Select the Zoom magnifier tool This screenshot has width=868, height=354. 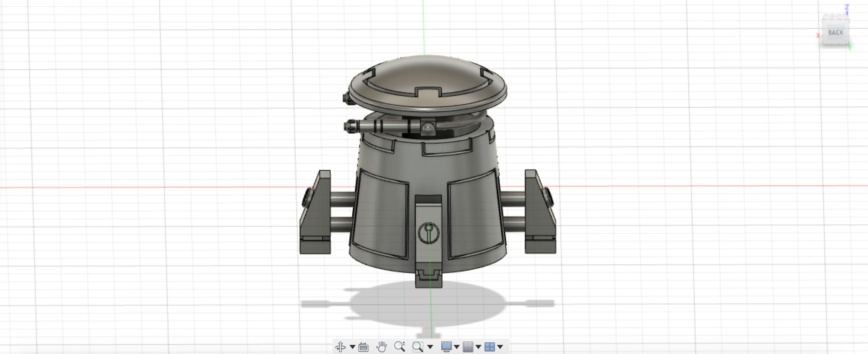tap(399, 346)
